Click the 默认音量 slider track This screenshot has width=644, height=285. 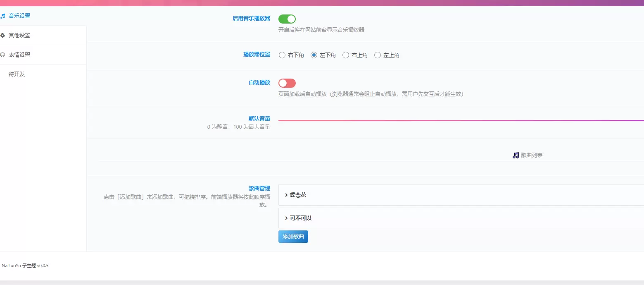tap(461, 120)
